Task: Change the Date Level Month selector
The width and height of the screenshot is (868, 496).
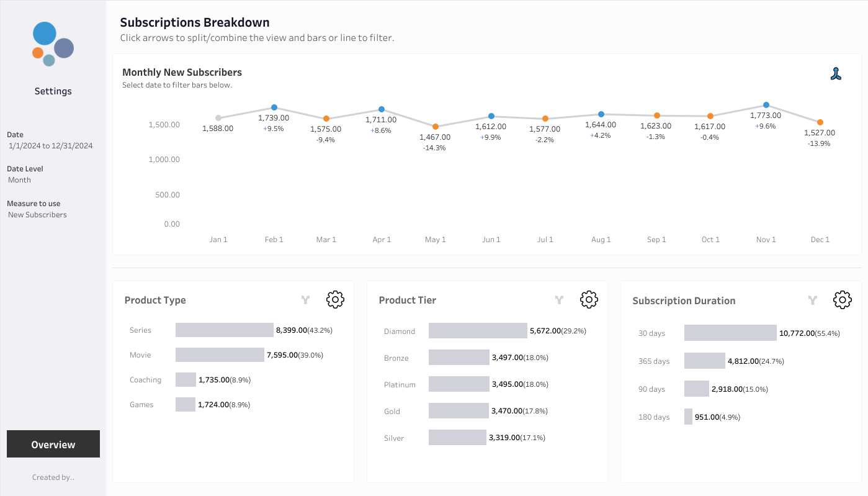Action: [x=19, y=180]
